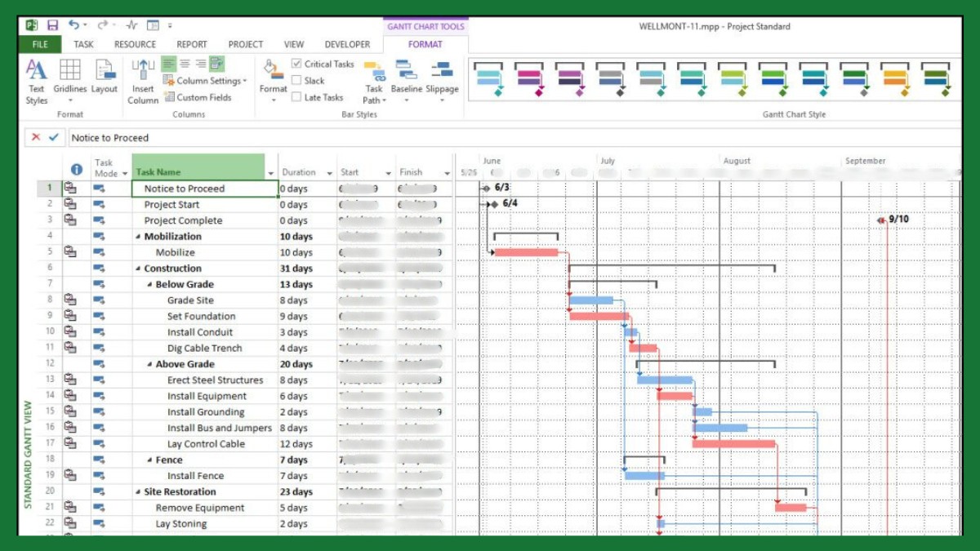Click the task mode icon for Mobilize
980x551 pixels.
tap(100, 252)
